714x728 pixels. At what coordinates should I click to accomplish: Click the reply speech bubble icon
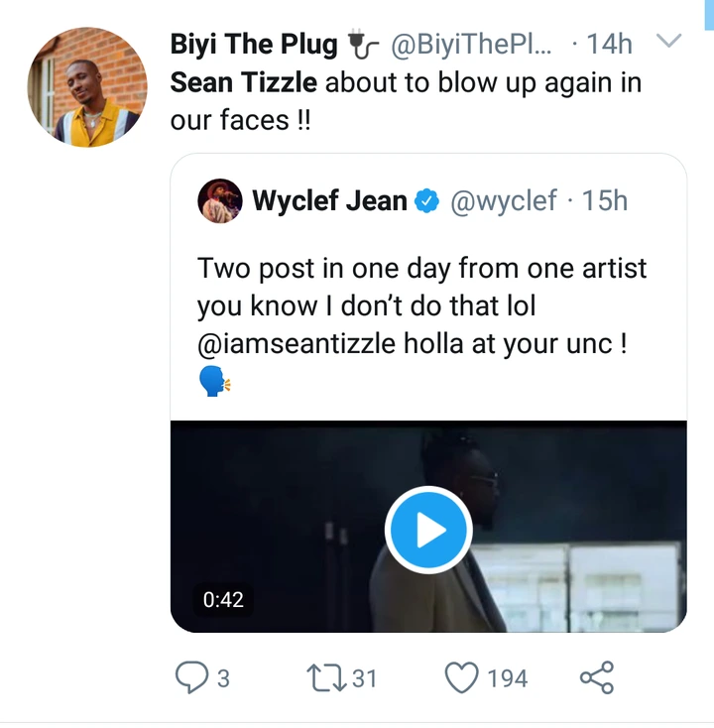(188, 677)
